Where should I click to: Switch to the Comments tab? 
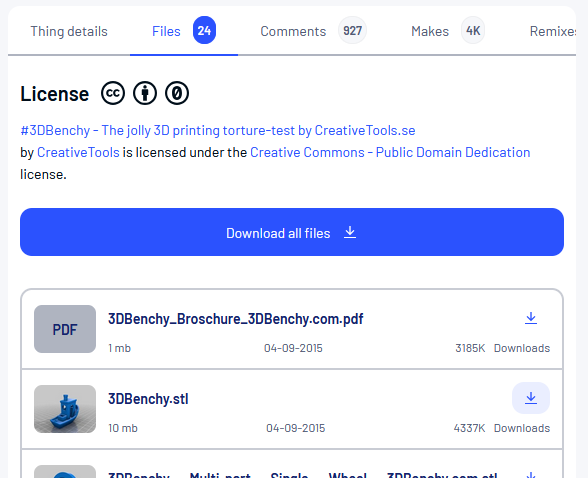click(x=293, y=31)
